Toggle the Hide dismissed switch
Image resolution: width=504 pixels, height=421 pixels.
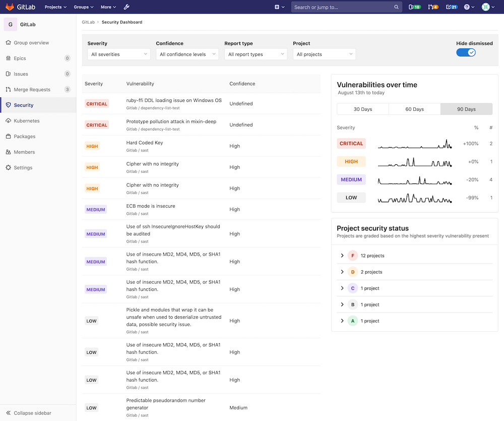(465, 52)
